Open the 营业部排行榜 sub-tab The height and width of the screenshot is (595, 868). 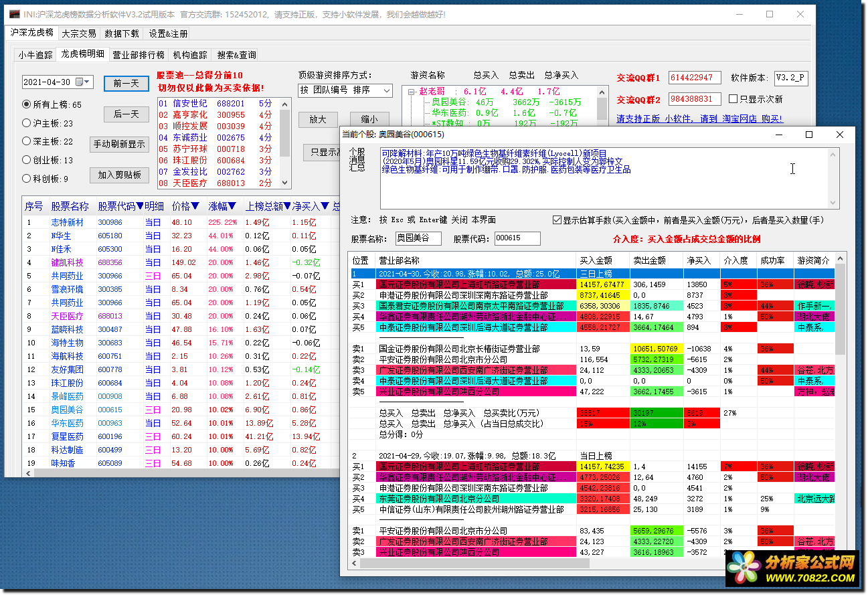138,55
